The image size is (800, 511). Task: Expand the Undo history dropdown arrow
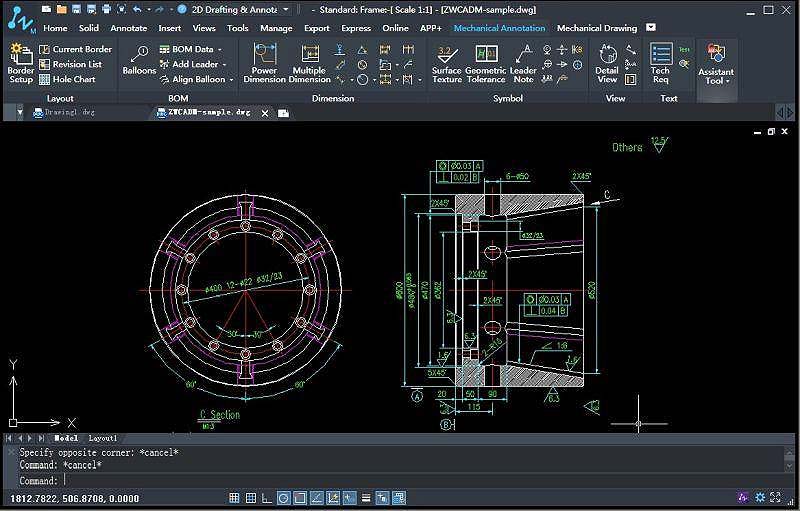tap(148, 10)
